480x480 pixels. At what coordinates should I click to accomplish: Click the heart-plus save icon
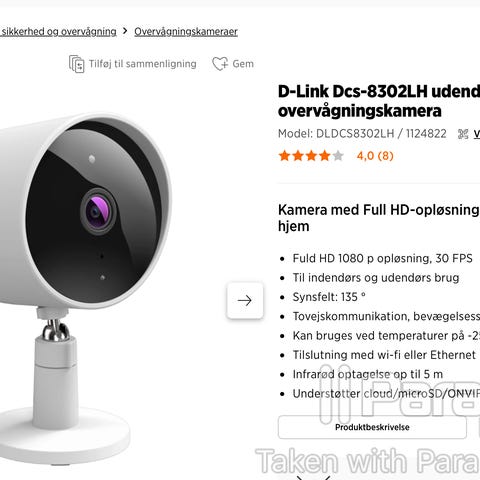tap(220, 64)
